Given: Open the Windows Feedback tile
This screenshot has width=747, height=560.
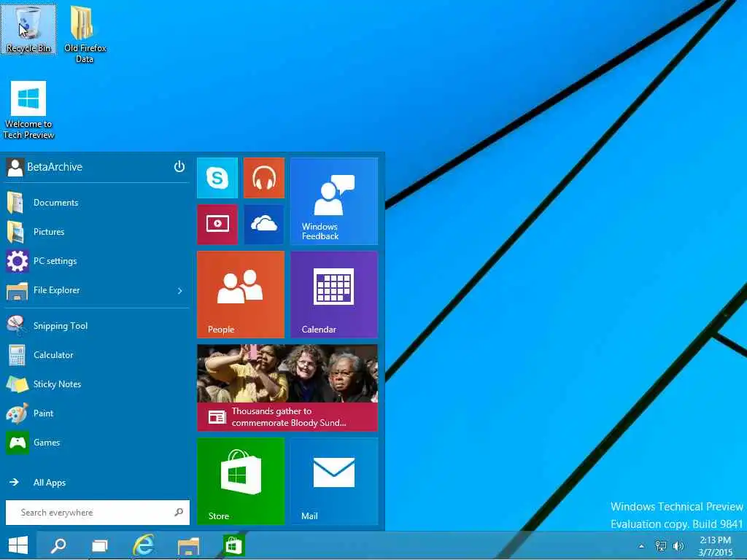Looking at the screenshot, I should (334, 201).
